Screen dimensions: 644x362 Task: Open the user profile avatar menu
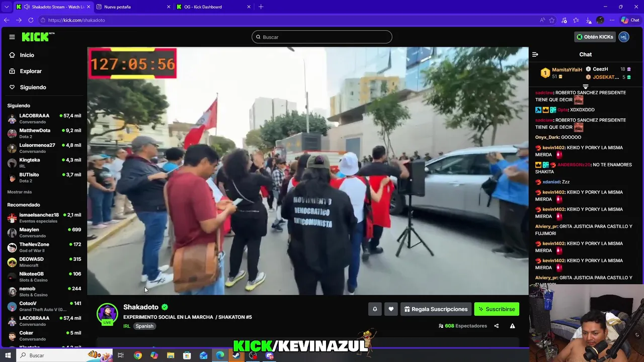(x=624, y=37)
